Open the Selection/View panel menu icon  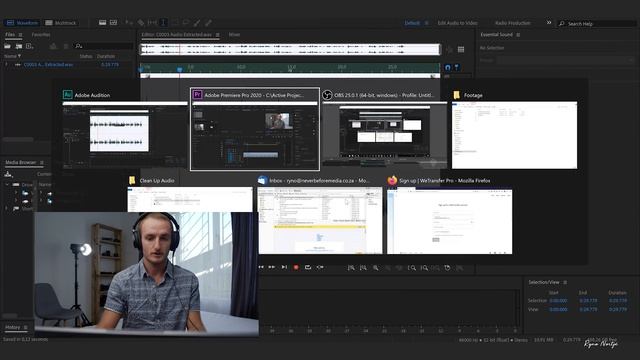(565, 282)
